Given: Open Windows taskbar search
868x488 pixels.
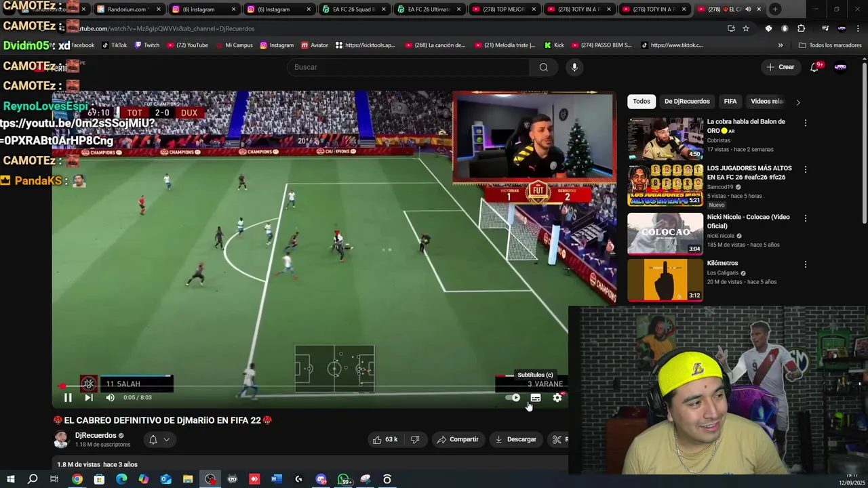Looking at the screenshot, I should [x=32, y=479].
